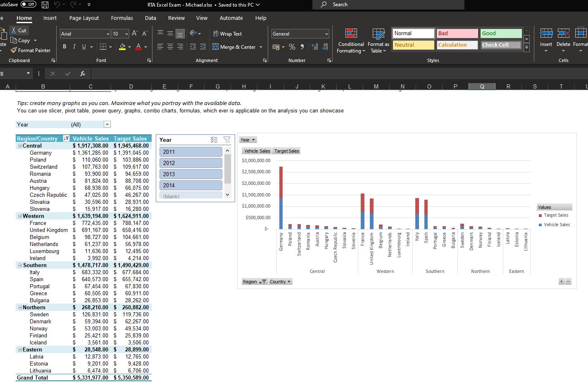
Task: Click the Search box in title bar
Action: tap(388, 5)
